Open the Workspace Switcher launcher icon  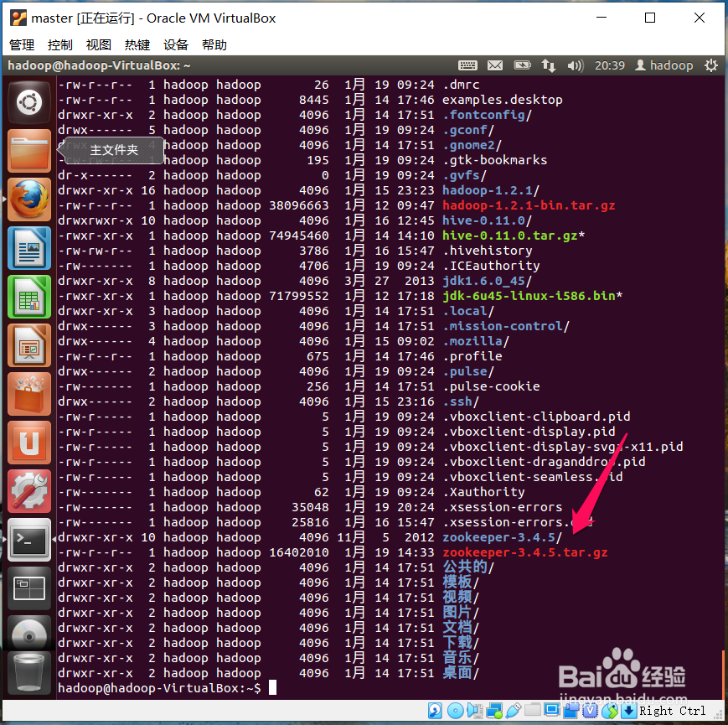tap(29, 588)
